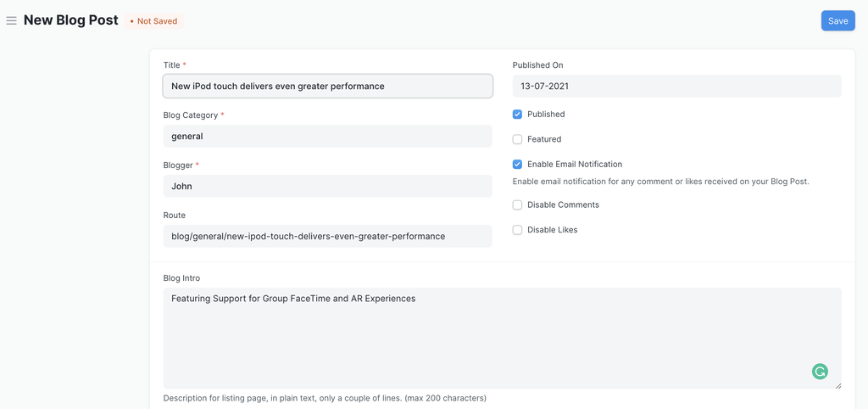Tick the Disable Comments checkbox
The image size is (868, 409).
pos(517,205)
